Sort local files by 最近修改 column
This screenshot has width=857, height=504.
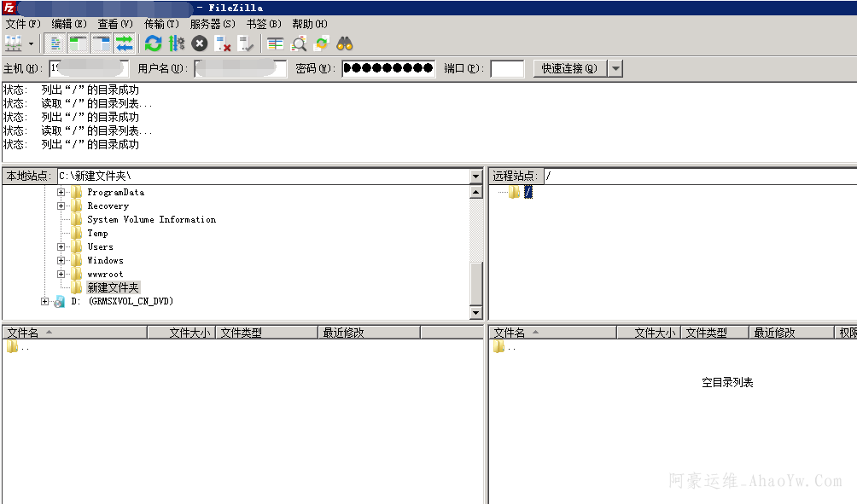(370, 333)
